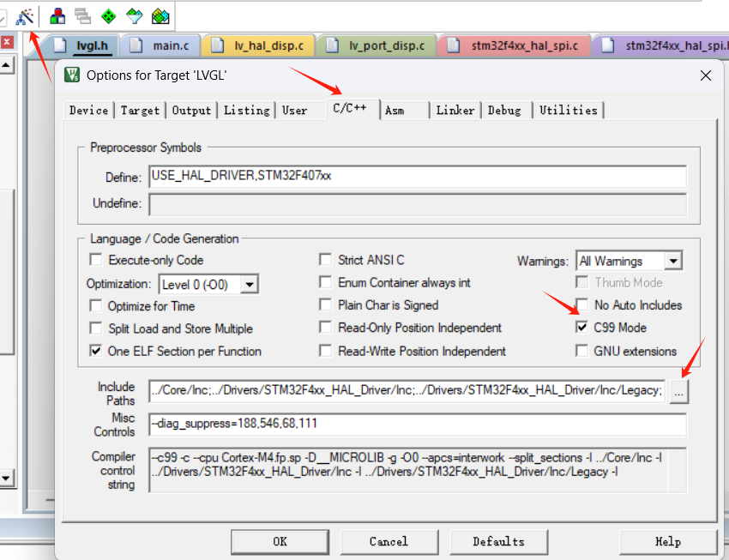Viewport: 729px width, 560px height.
Task: Select the Asm options tab
Action: 405,111
